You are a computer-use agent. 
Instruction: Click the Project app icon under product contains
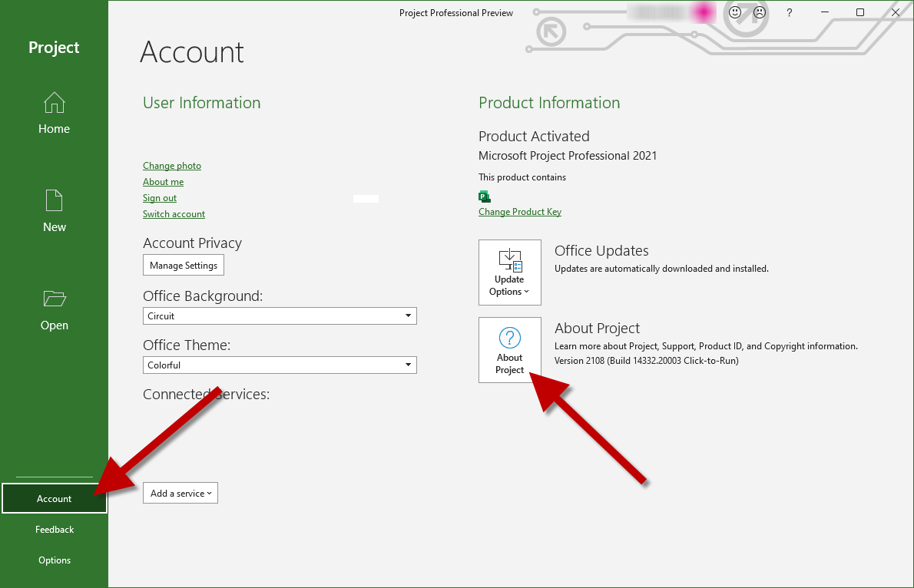(485, 197)
